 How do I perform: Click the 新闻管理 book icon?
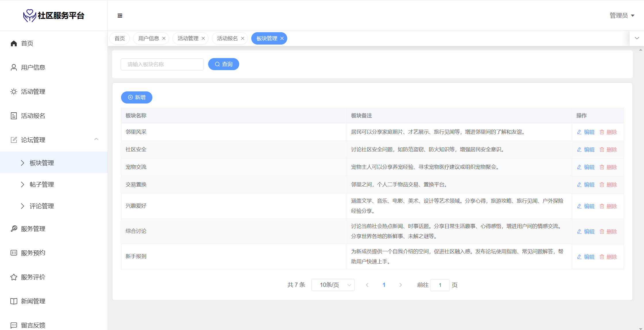14,301
